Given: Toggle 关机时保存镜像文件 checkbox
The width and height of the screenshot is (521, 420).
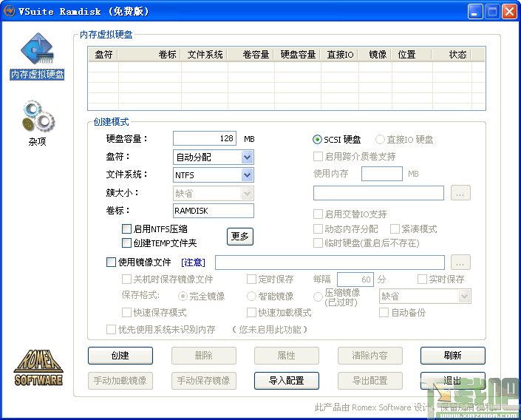Looking at the screenshot, I should coord(126,279).
